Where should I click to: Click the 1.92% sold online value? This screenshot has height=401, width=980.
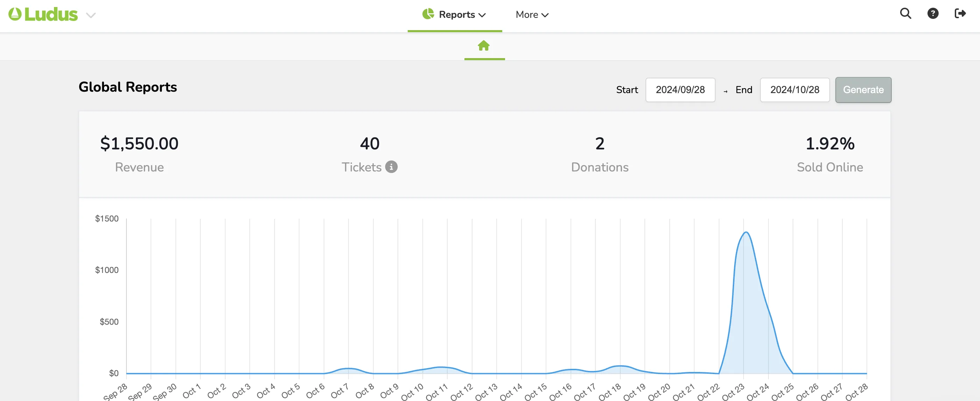(830, 144)
